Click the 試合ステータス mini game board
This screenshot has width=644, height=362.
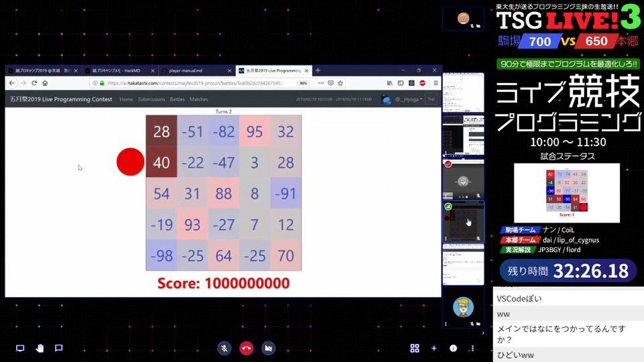567,193
